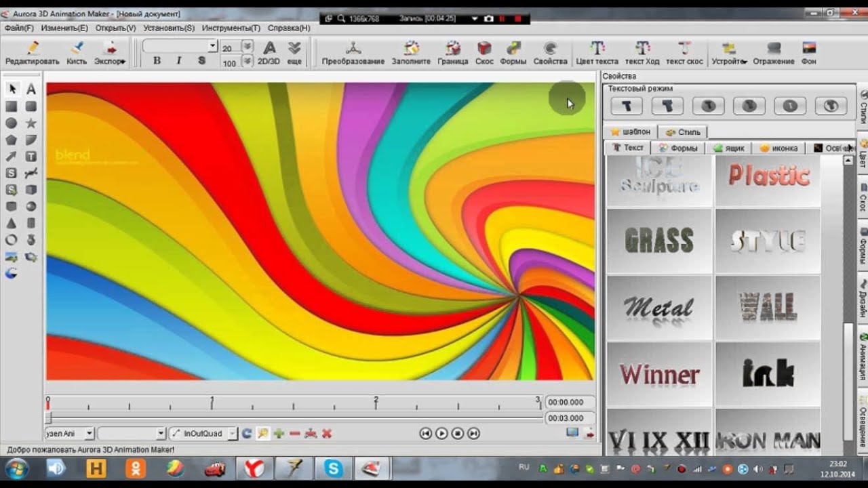This screenshot has width=868, height=488.
Task: Select the star shape tool
Action: click(x=31, y=123)
